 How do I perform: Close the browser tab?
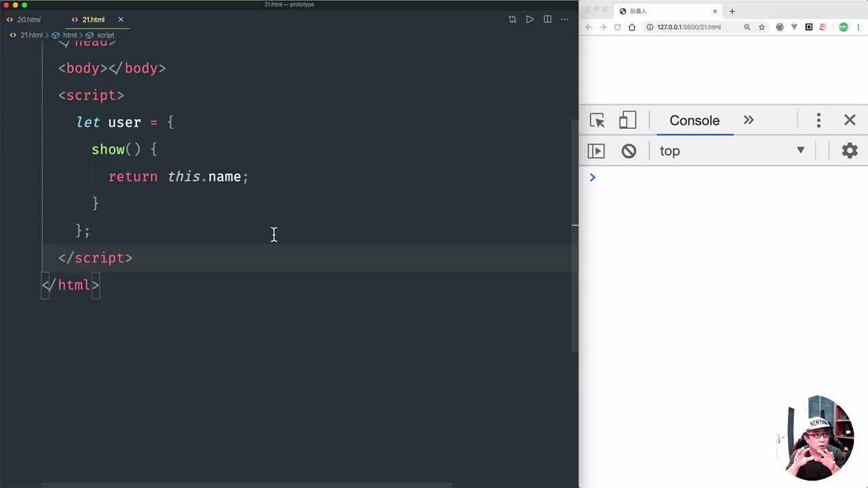(x=715, y=11)
